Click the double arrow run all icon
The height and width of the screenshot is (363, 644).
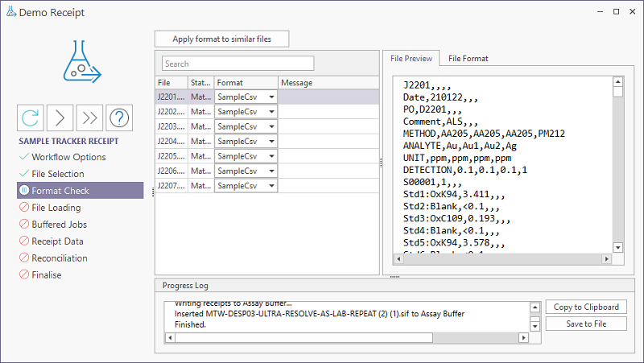[90, 118]
